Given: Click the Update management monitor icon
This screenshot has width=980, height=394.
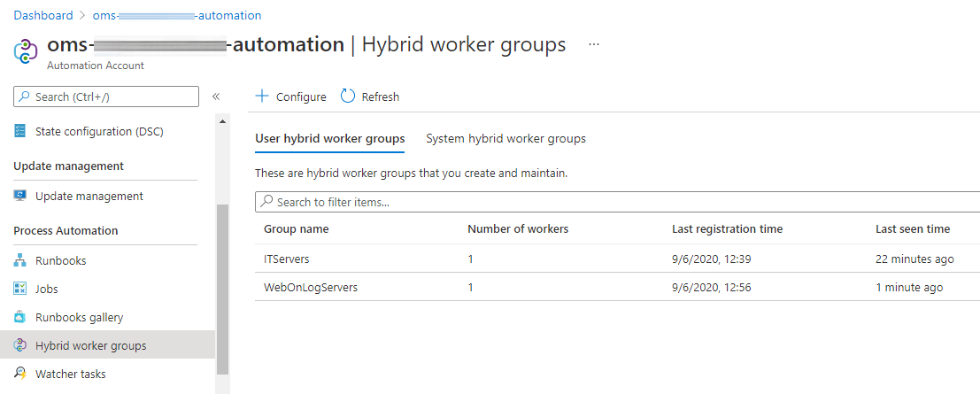Looking at the screenshot, I should click(20, 196).
